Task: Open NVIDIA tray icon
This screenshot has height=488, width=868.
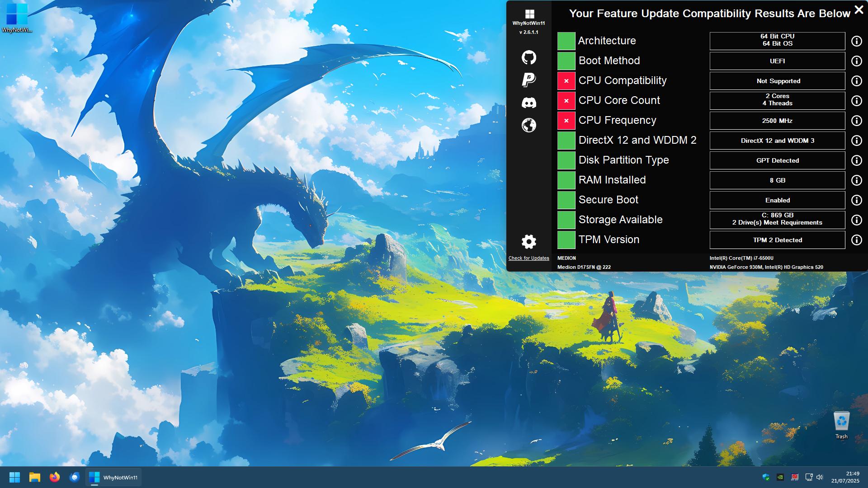Action: (x=780, y=477)
